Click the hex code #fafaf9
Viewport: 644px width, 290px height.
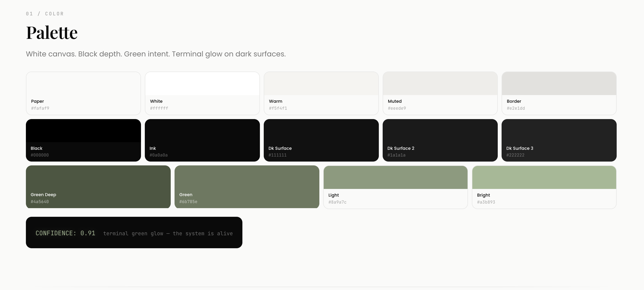pos(40,108)
